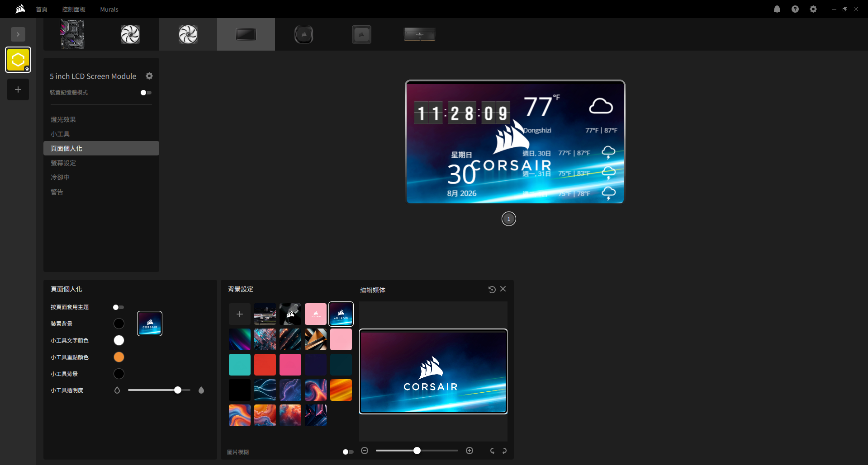Image resolution: width=868 pixels, height=465 pixels.
Task: Open the Murals tab
Action: [109, 9]
